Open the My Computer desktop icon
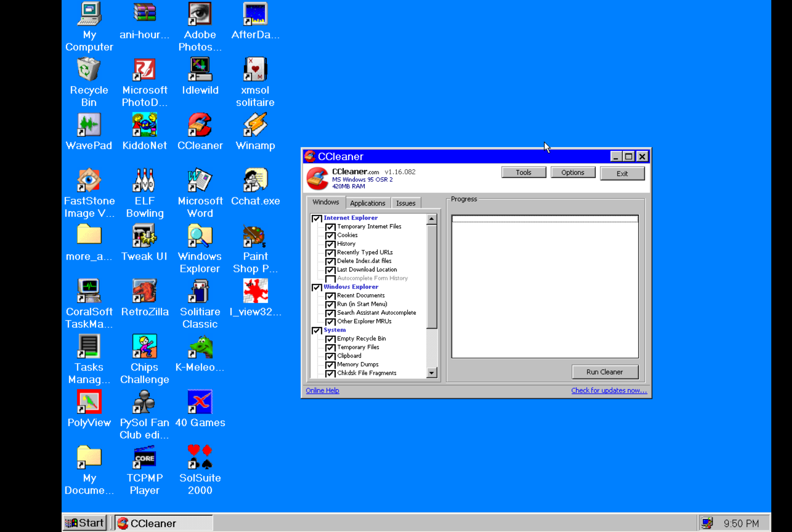This screenshot has width=792, height=532. pyautogui.click(x=89, y=14)
